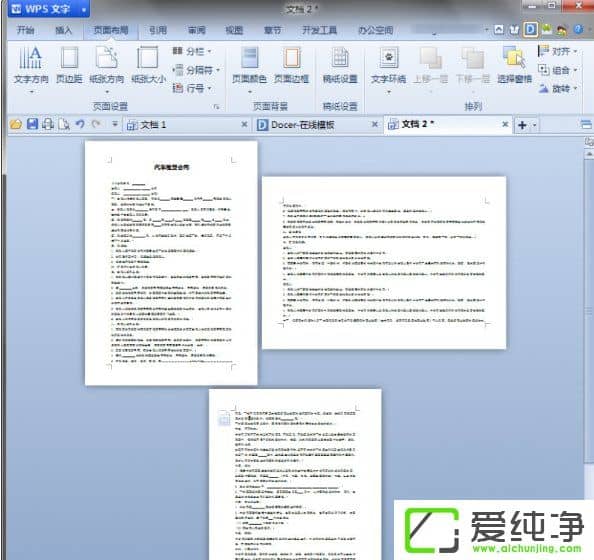The image size is (594, 560).
Task: Switch to the 审阅 review tab
Action: coord(197,30)
